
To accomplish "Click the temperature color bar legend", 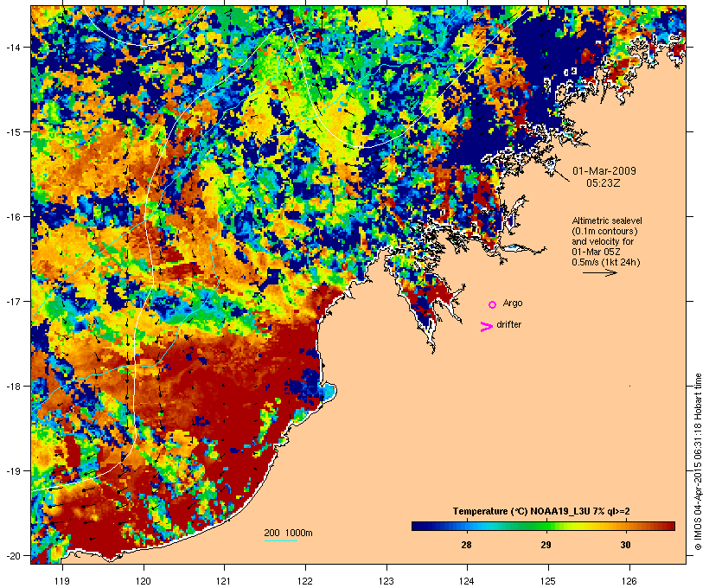I will tap(543, 526).
